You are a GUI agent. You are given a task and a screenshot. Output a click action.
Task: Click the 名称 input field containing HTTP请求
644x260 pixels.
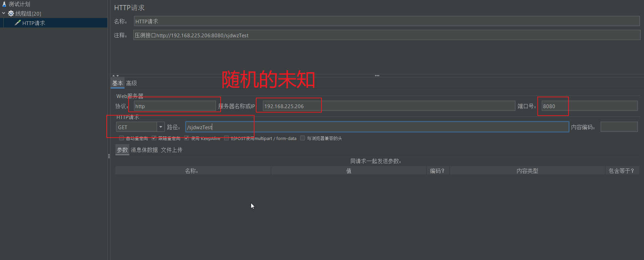(x=387, y=21)
